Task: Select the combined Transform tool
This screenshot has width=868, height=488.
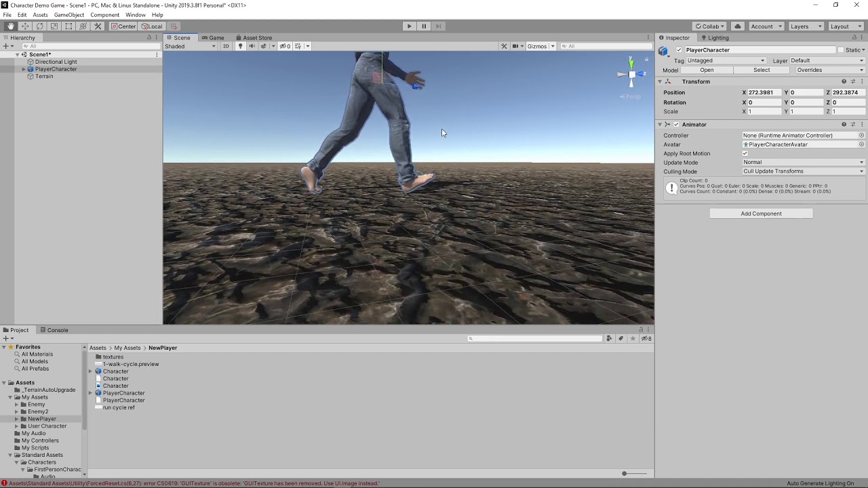Action: pyautogui.click(x=83, y=26)
